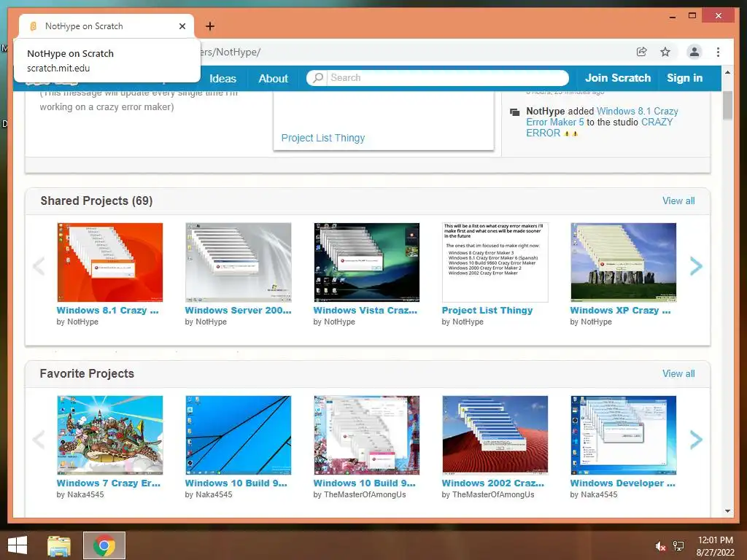Show previous shared projects with left arrow
The height and width of the screenshot is (560, 747).
pyautogui.click(x=39, y=266)
